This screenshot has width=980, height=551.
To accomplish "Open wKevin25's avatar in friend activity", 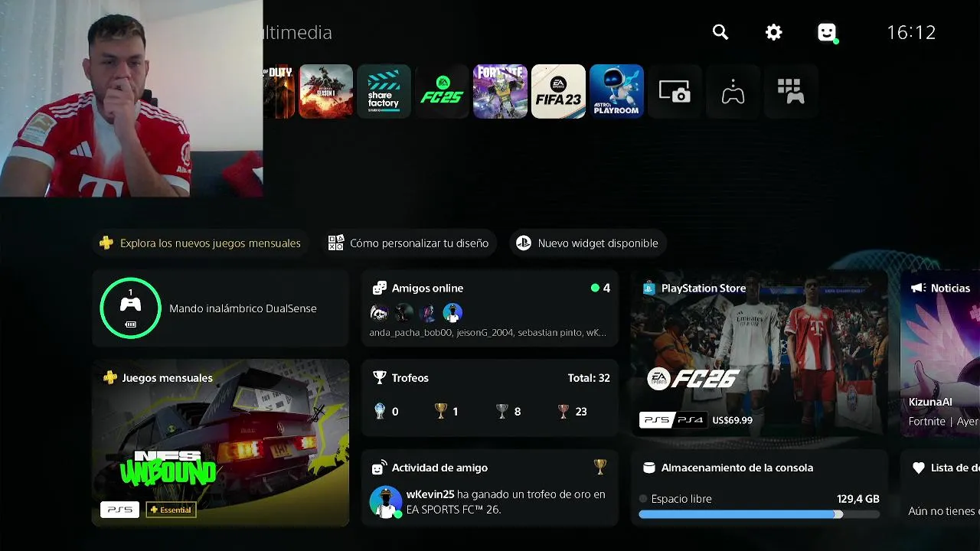I will click(x=385, y=501).
